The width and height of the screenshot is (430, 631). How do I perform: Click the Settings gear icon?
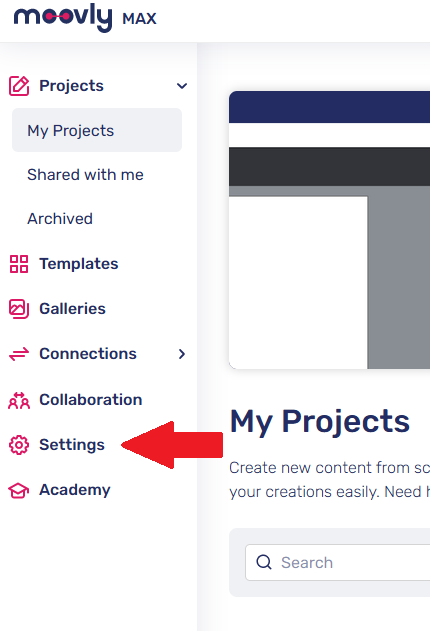(19, 445)
